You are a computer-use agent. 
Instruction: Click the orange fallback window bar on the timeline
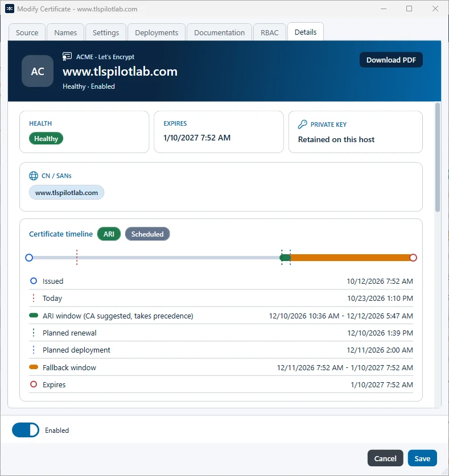pos(350,258)
